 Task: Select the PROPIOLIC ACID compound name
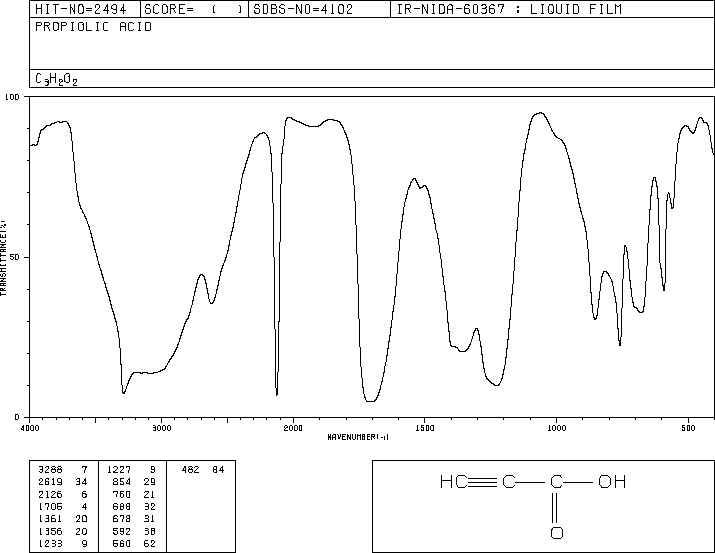(x=93, y=27)
